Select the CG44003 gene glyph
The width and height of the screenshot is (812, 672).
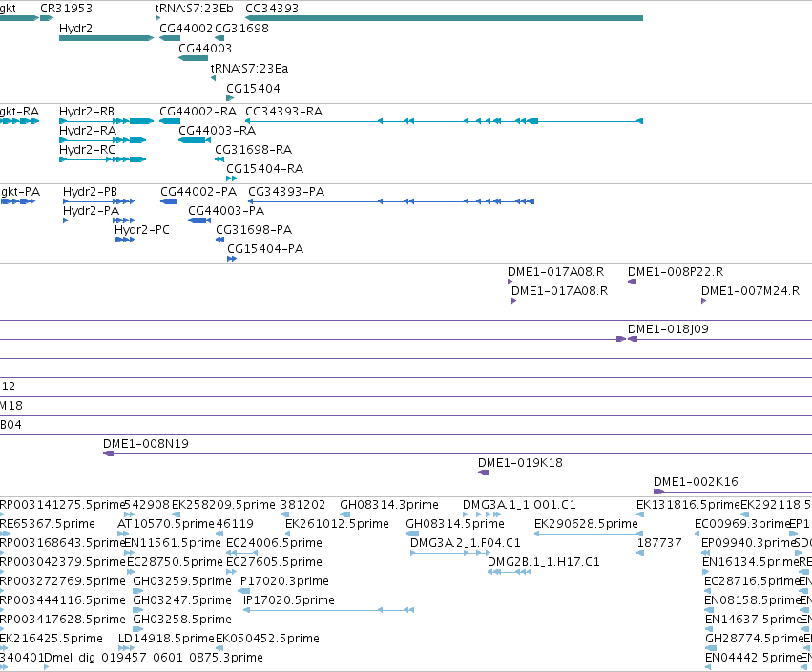(x=193, y=58)
